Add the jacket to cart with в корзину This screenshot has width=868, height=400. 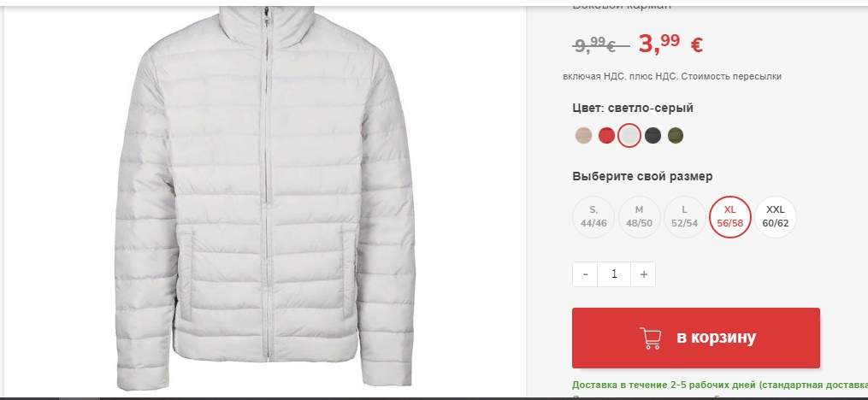tap(696, 338)
